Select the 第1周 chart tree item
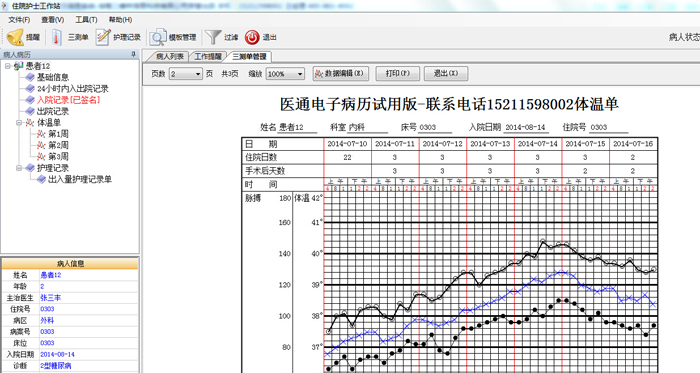700x373 pixels. (x=58, y=134)
